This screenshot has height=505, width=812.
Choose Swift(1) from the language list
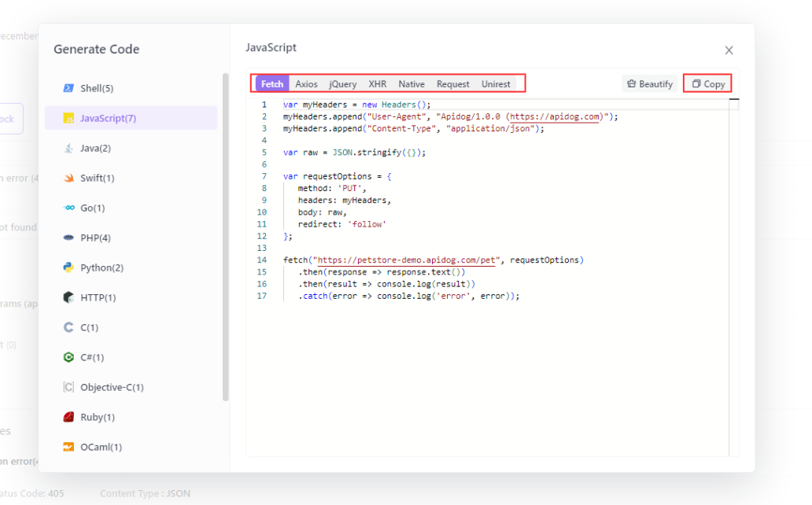pyautogui.click(x=131, y=178)
